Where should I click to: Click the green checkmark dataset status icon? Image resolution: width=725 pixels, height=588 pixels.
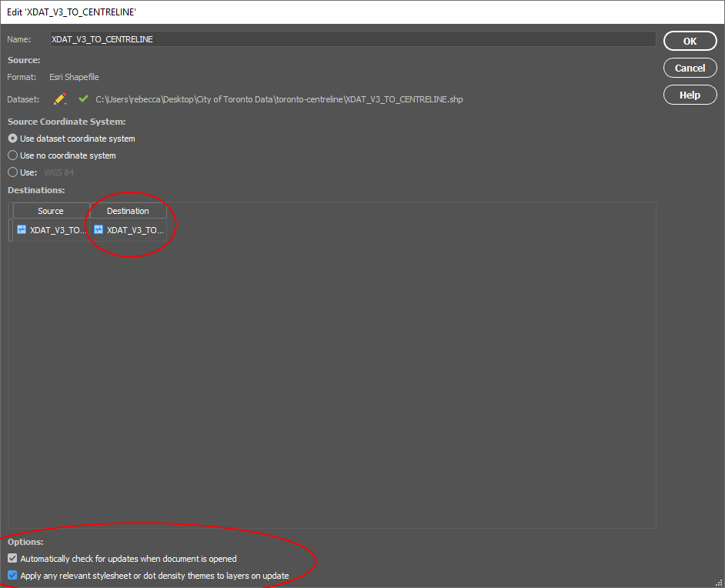click(x=83, y=99)
